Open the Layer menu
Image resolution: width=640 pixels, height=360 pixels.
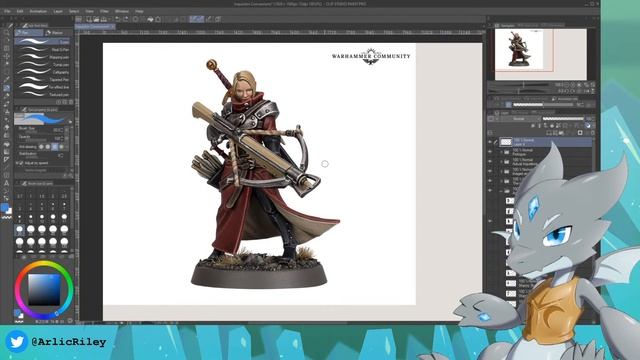tap(58, 11)
